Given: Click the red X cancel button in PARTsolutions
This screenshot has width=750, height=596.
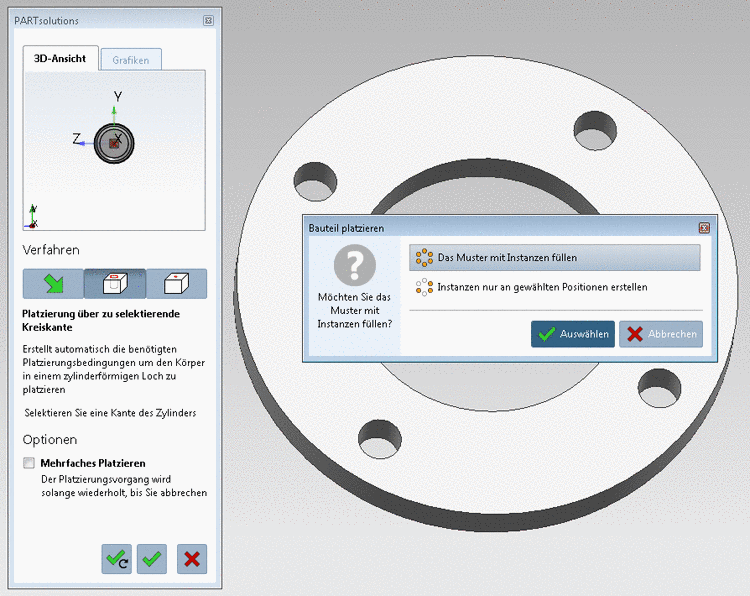Looking at the screenshot, I should click(192, 559).
